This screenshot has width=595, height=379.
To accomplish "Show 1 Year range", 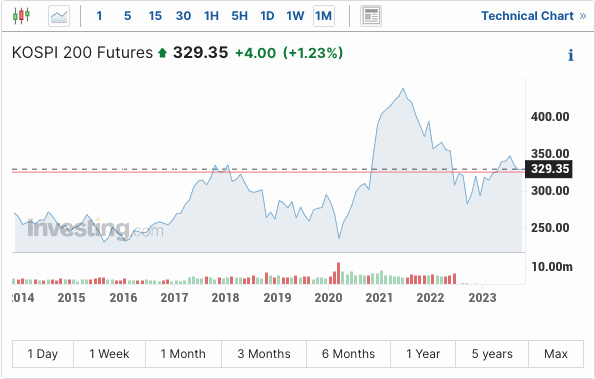I will (423, 354).
